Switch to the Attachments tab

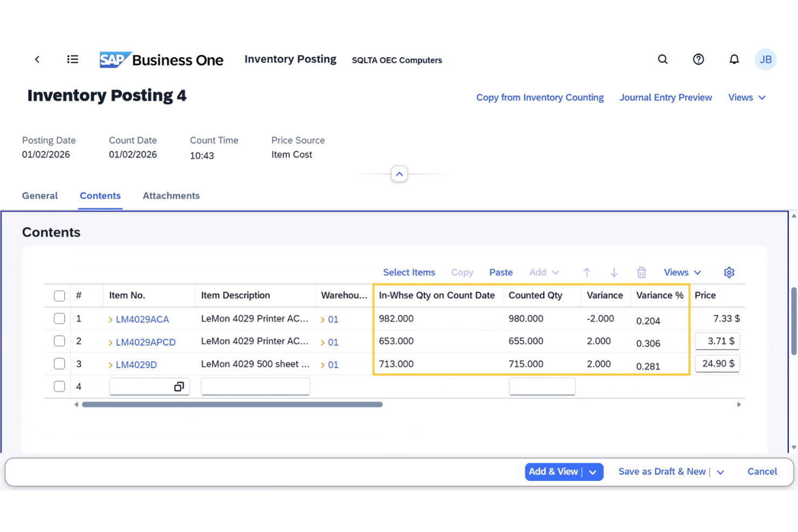point(171,196)
